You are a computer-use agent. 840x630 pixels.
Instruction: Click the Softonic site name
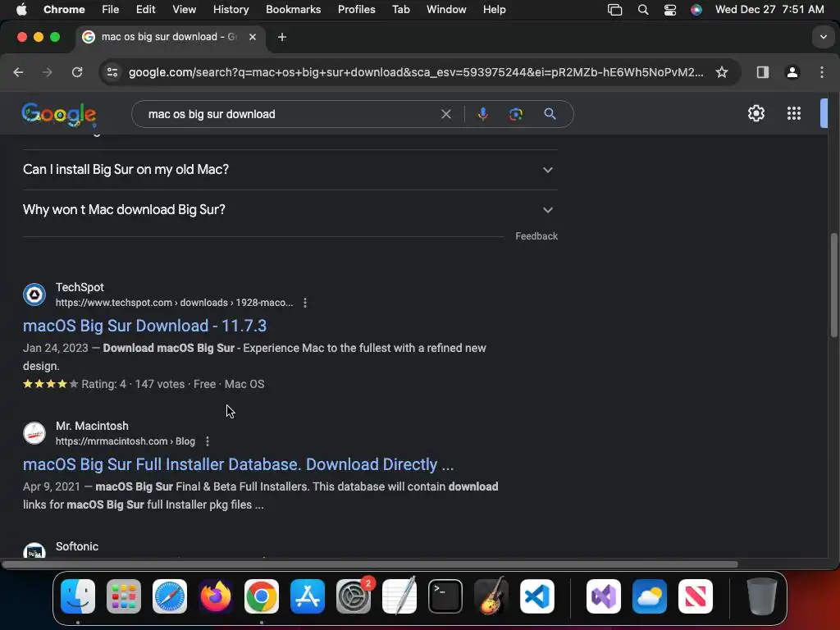pos(77,546)
